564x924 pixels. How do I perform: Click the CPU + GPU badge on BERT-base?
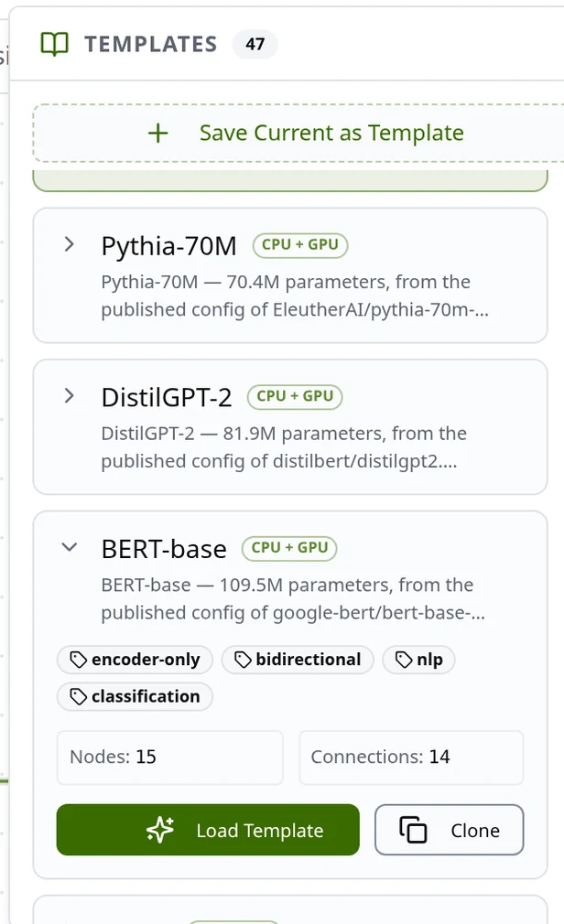click(x=289, y=548)
